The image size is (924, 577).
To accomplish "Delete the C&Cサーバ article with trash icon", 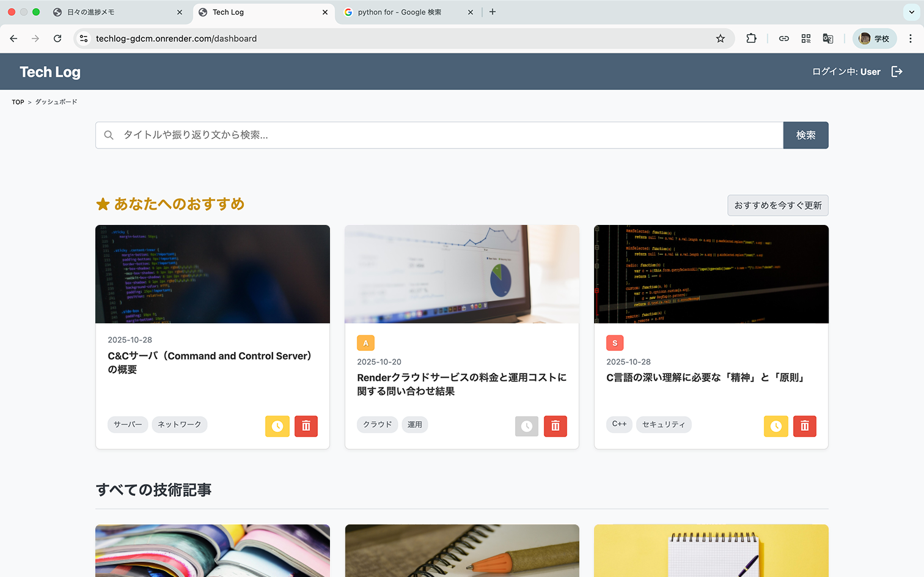I will tap(306, 426).
